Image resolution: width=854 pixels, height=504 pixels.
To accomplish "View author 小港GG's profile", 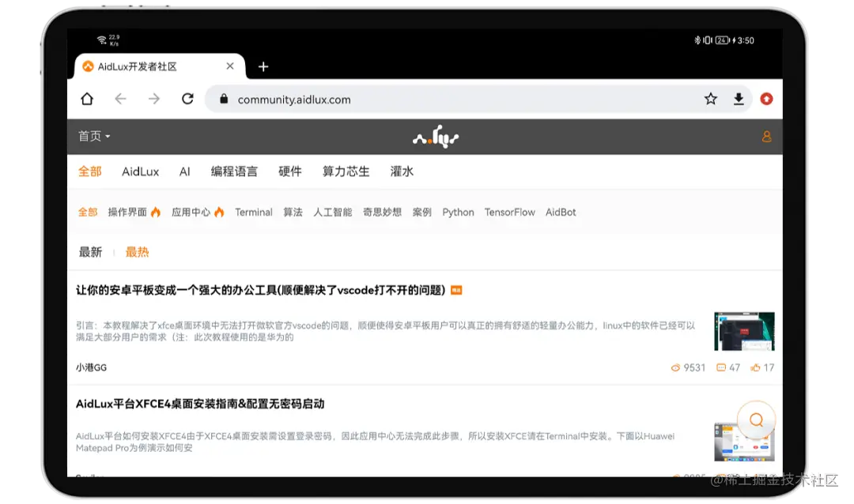I will [x=93, y=367].
